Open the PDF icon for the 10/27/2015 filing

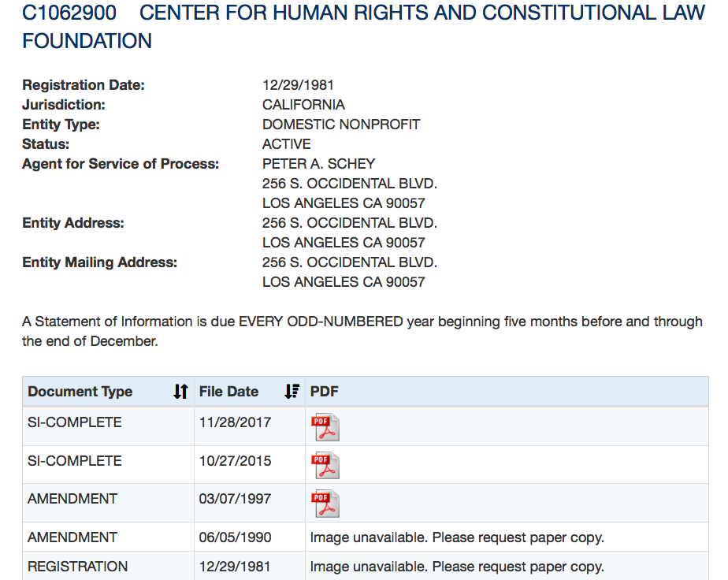[325, 465]
